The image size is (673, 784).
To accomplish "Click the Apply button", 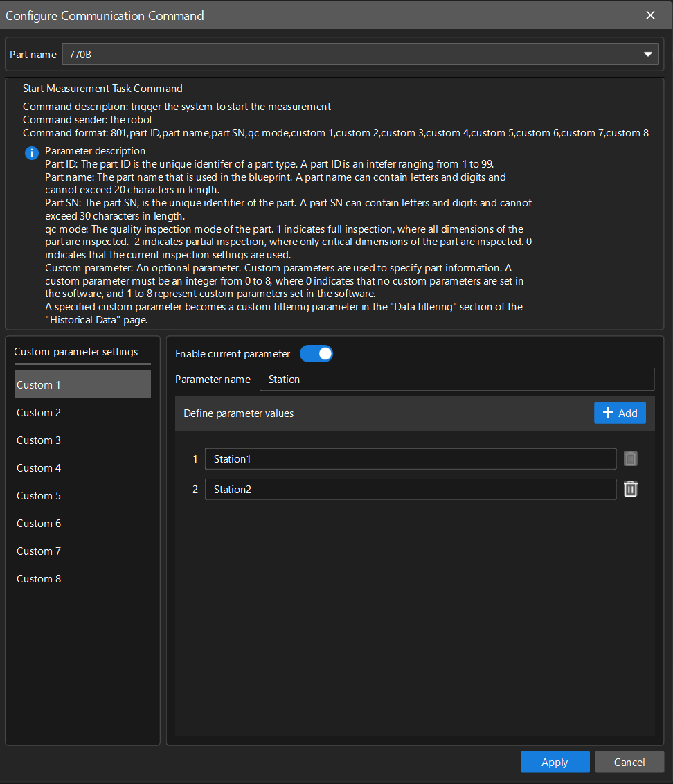I will tap(555, 761).
